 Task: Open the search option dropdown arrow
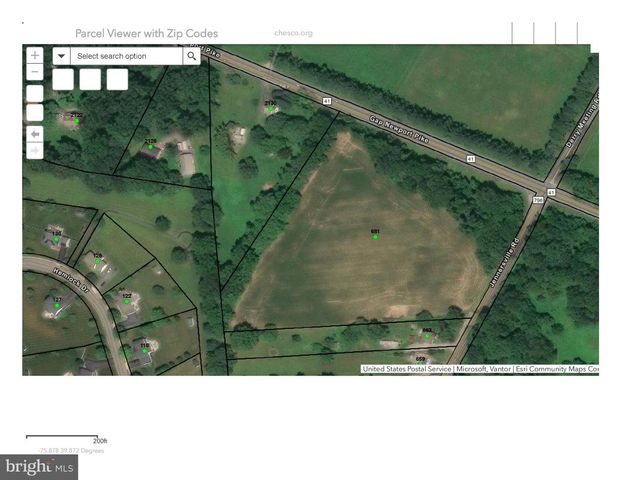[x=60, y=56]
